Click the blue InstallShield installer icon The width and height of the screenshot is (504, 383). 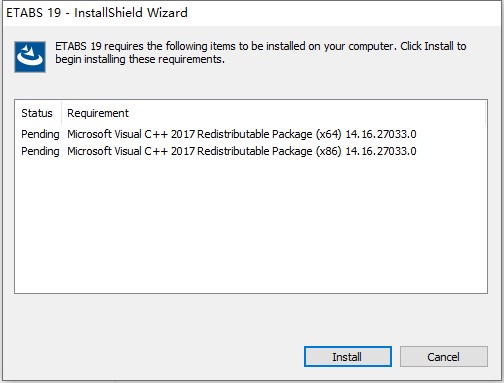click(30, 57)
